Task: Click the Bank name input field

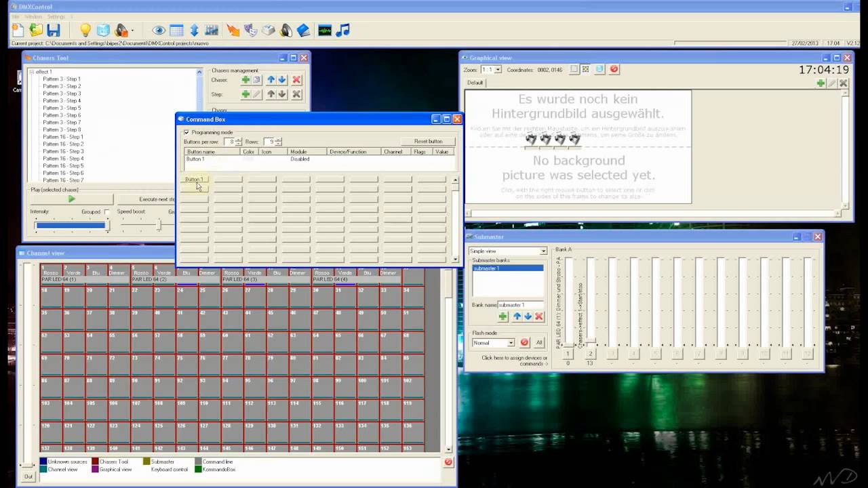Action: tap(521, 305)
